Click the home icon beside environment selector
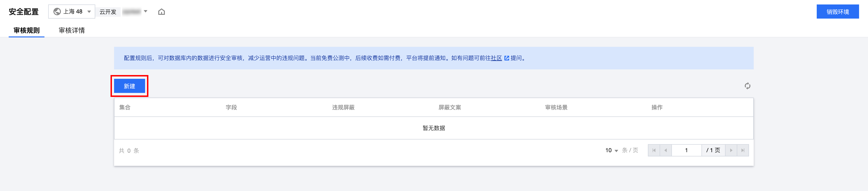The width and height of the screenshot is (868, 191). click(161, 12)
